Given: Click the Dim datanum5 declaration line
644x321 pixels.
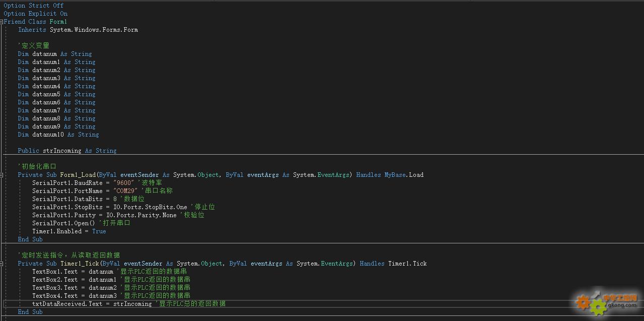Looking at the screenshot, I should click(x=57, y=94).
